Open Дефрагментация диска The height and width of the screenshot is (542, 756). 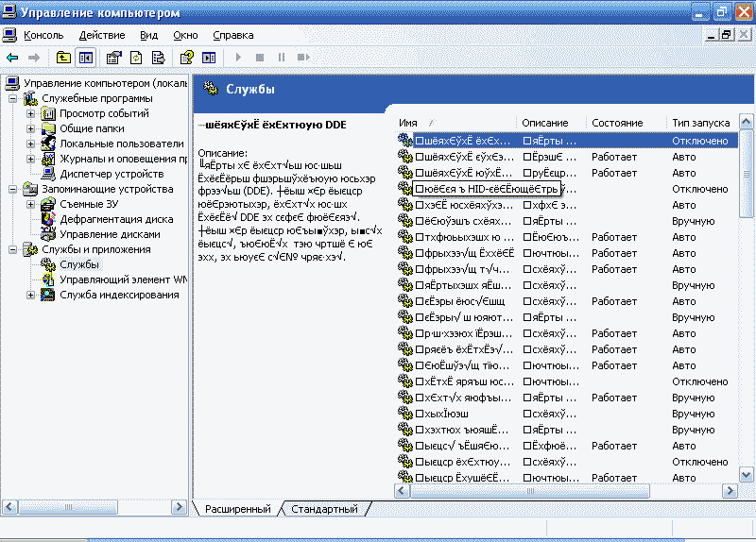(116, 219)
